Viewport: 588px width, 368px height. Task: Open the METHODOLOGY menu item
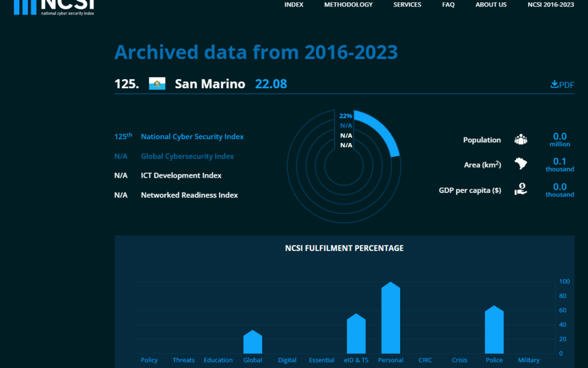tap(348, 4)
